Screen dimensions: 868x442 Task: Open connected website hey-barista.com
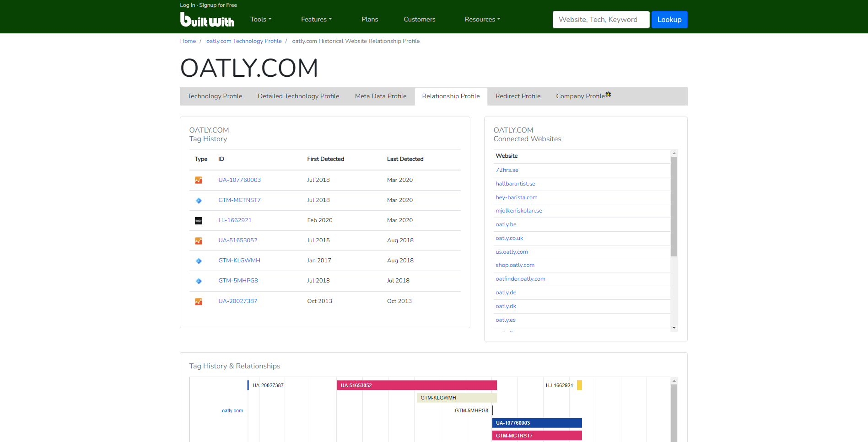pyautogui.click(x=516, y=197)
